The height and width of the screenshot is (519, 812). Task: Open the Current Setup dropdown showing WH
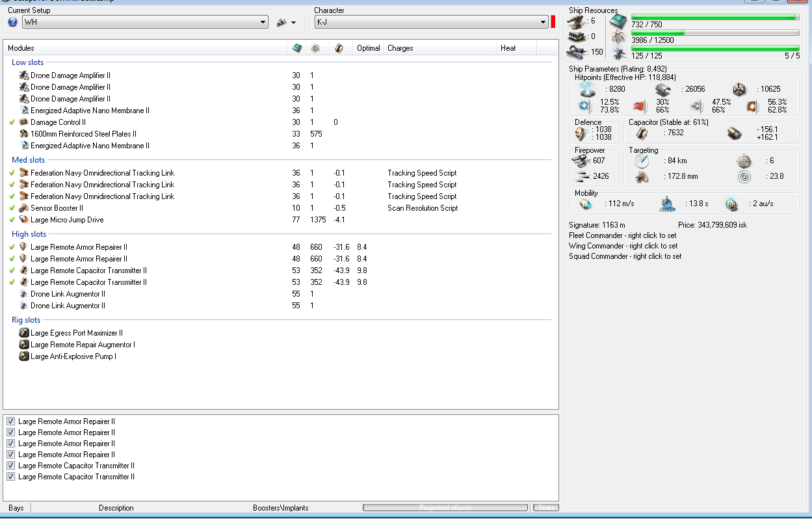(x=145, y=22)
